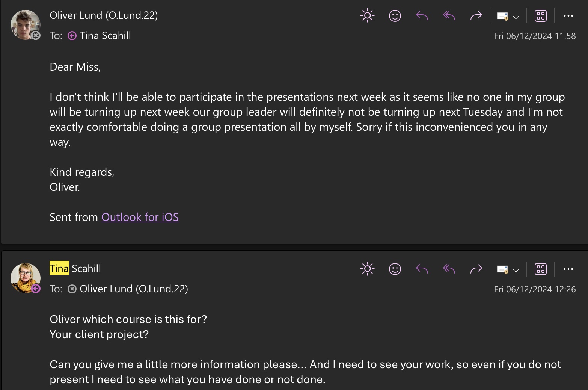Open message options dropdown on Oliver's email

tap(516, 17)
